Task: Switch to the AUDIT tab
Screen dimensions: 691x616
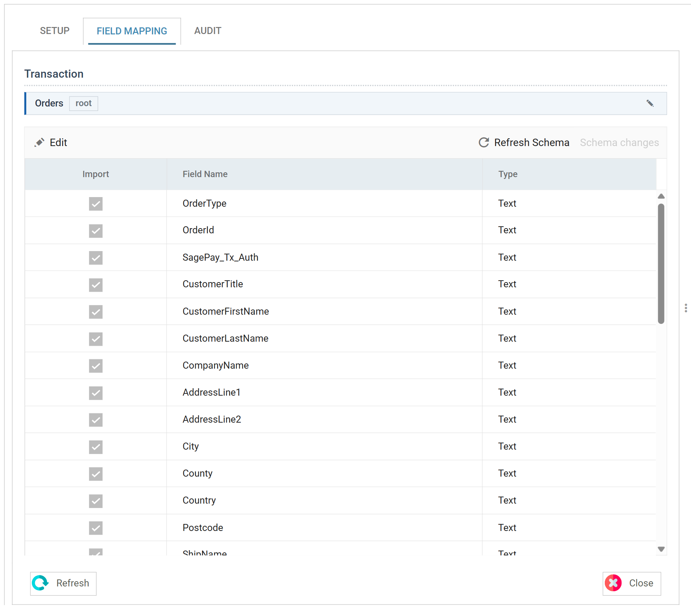Action: 208,31
